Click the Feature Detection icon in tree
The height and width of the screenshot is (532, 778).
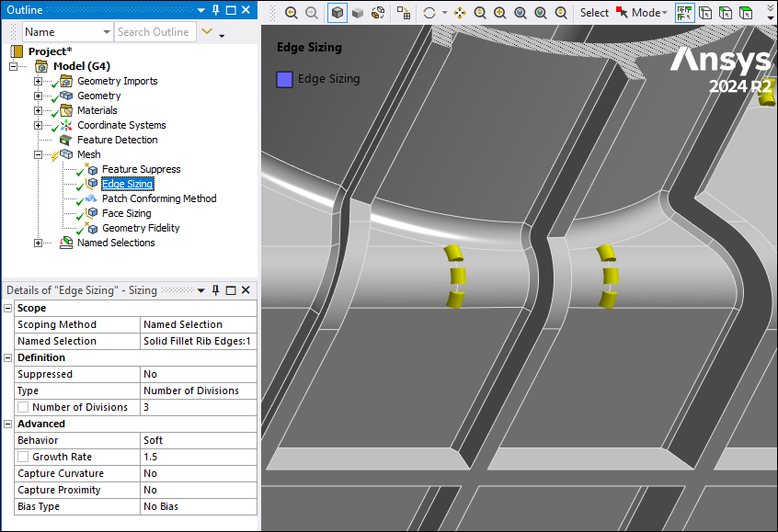(65, 140)
